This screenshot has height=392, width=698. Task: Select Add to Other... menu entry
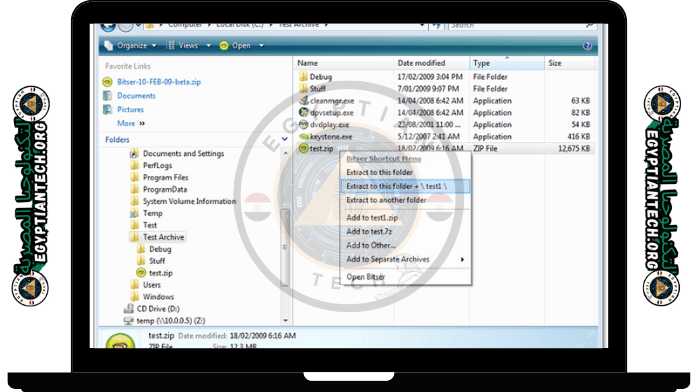(371, 245)
